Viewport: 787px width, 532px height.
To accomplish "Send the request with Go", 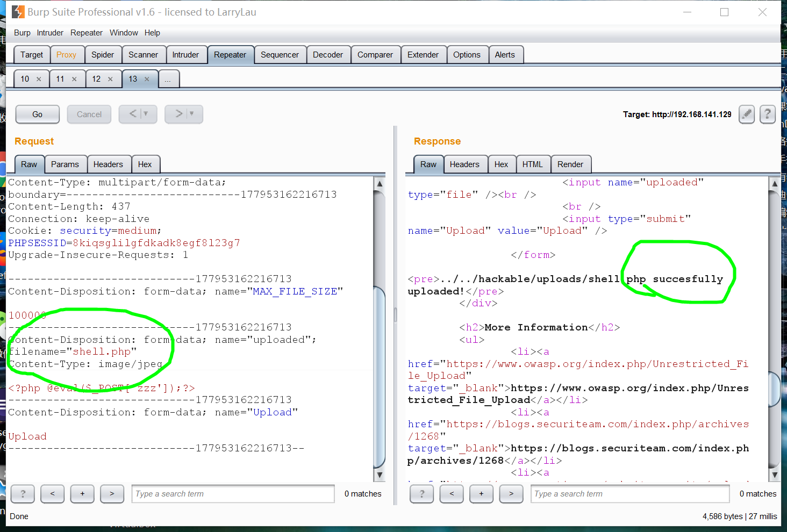I will click(37, 114).
